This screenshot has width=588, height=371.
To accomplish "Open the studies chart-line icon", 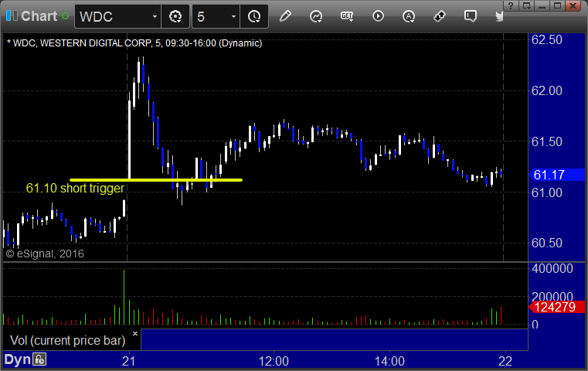I will pyautogui.click(x=316, y=16).
